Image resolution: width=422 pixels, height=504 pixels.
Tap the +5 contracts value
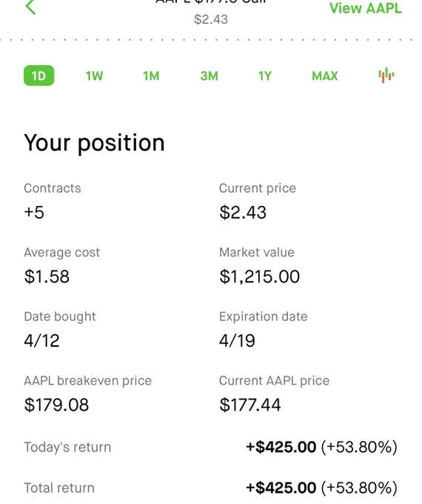[x=34, y=213]
